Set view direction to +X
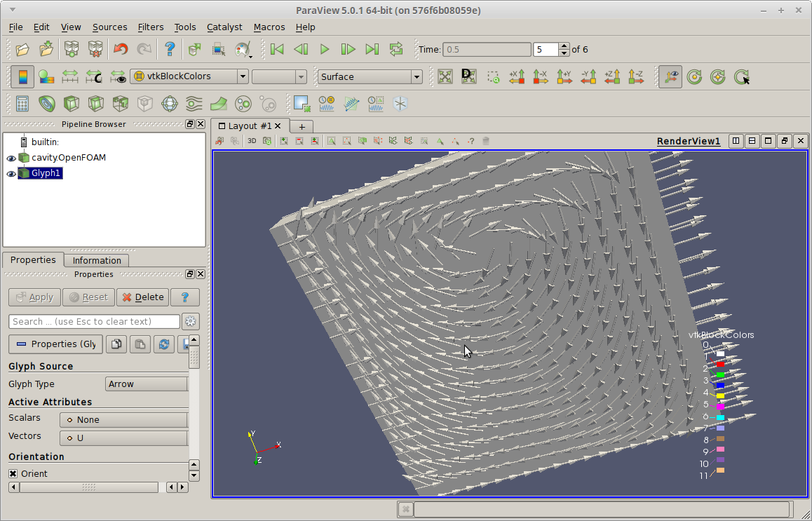Screen dimensions: 812x521 click(x=517, y=77)
